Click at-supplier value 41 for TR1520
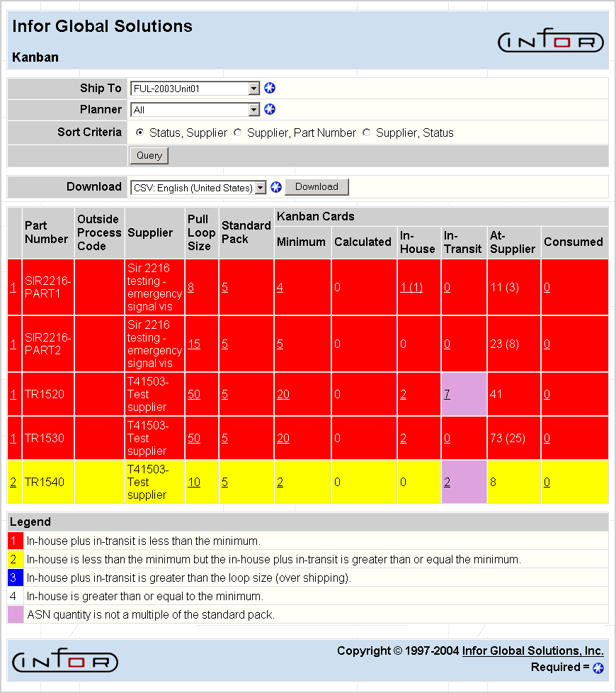The width and height of the screenshot is (616, 693). coord(496,394)
